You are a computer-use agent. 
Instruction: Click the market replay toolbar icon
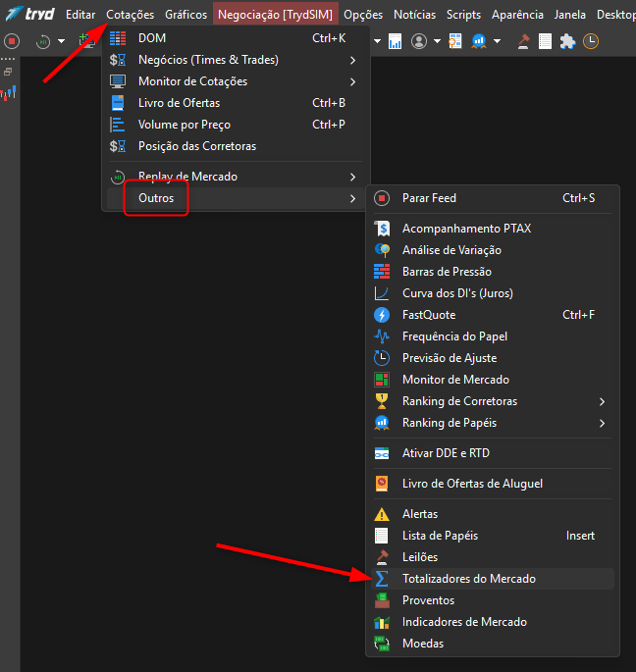[43, 41]
